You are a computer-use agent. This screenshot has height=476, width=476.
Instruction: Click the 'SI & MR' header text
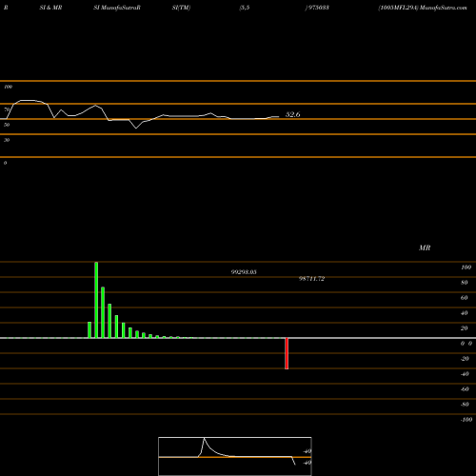(50, 8)
